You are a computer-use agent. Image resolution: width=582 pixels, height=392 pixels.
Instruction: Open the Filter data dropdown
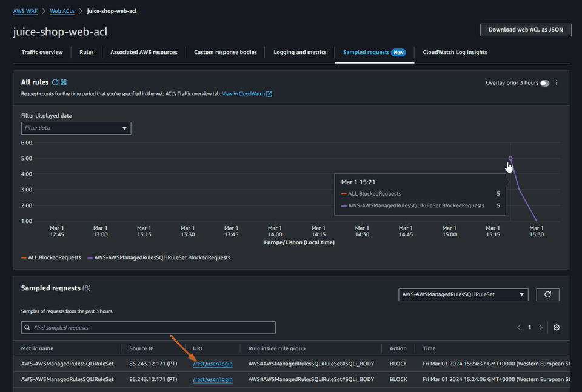point(76,128)
